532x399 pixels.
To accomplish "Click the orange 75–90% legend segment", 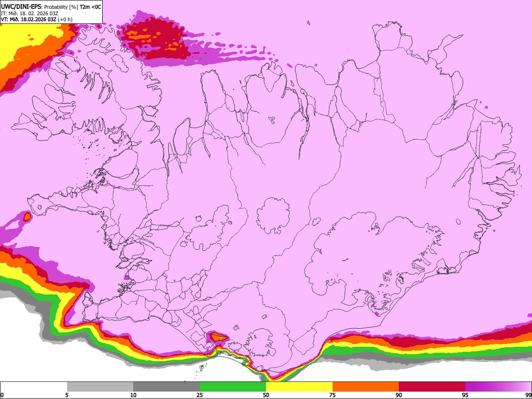I will pos(365,387).
